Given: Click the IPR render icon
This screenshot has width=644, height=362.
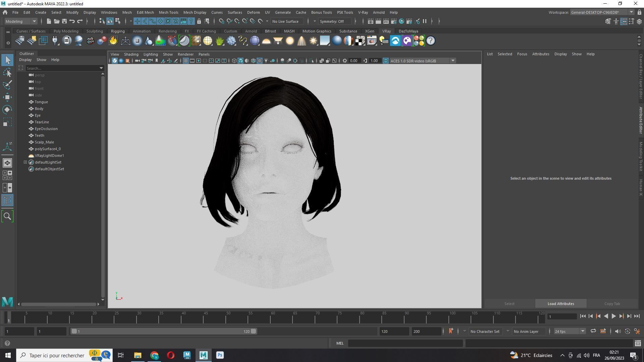Looking at the screenshot, I should click(386, 21).
